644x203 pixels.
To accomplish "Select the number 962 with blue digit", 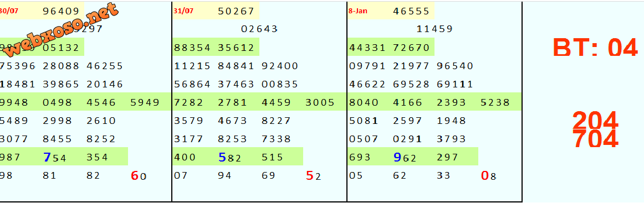I will pos(405,157).
